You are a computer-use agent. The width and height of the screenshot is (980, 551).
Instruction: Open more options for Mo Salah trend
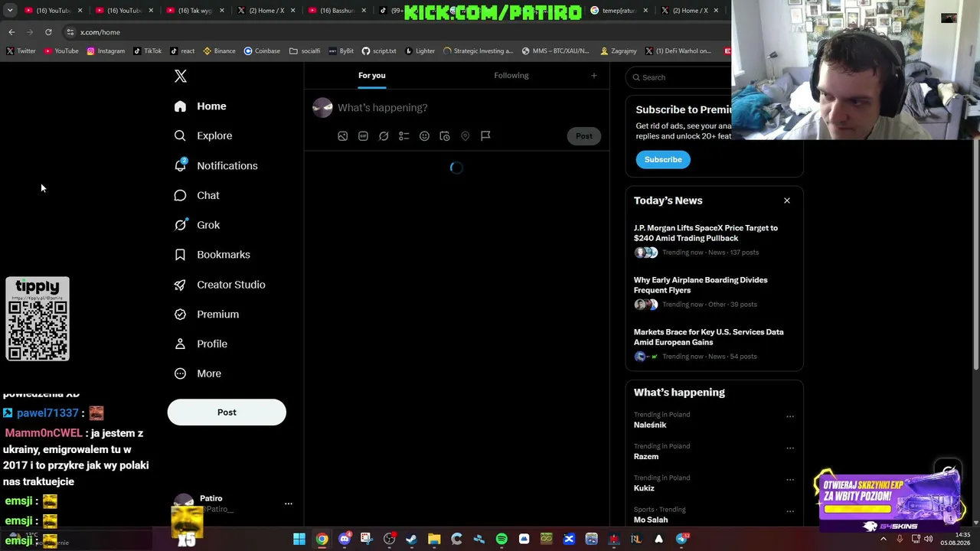pos(790,511)
